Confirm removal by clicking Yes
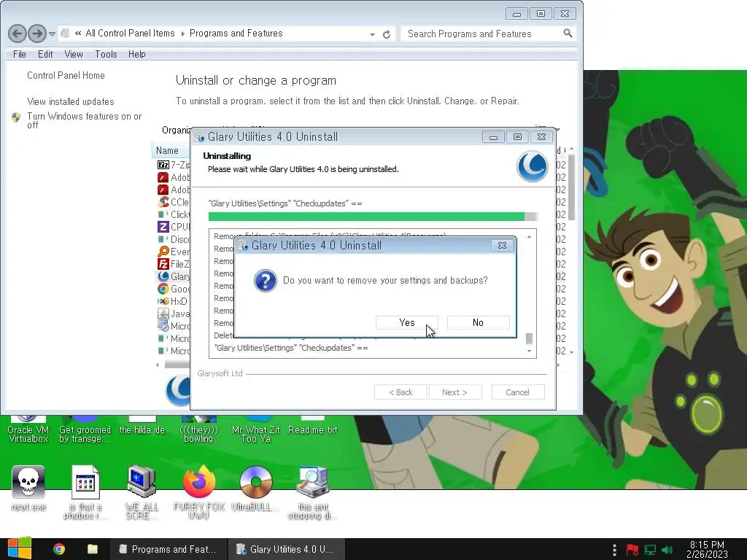 point(406,322)
